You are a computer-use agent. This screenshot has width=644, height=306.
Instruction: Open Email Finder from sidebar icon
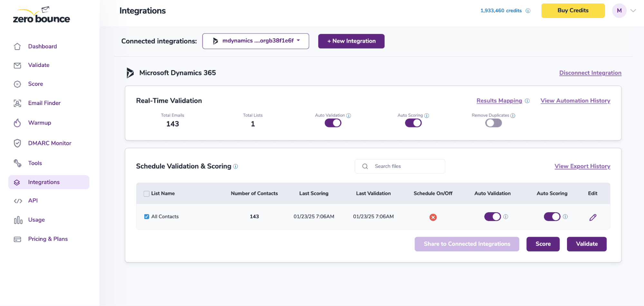17,103
